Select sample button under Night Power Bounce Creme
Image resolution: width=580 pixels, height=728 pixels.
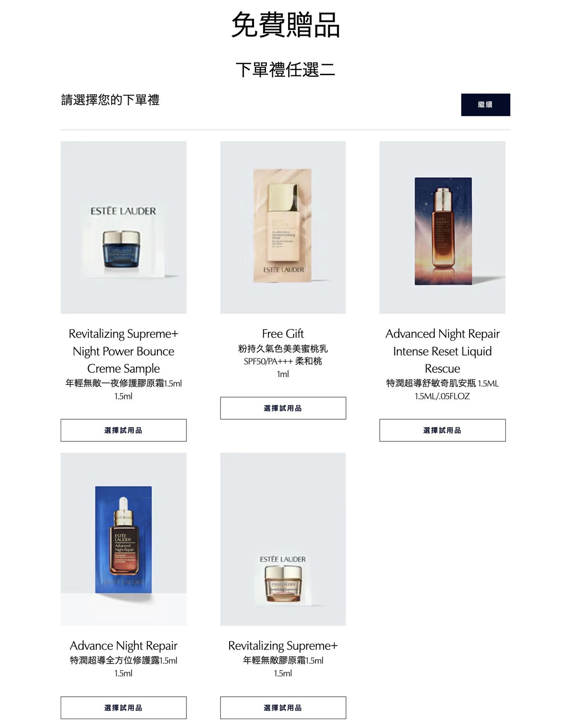tap(123, 430)
